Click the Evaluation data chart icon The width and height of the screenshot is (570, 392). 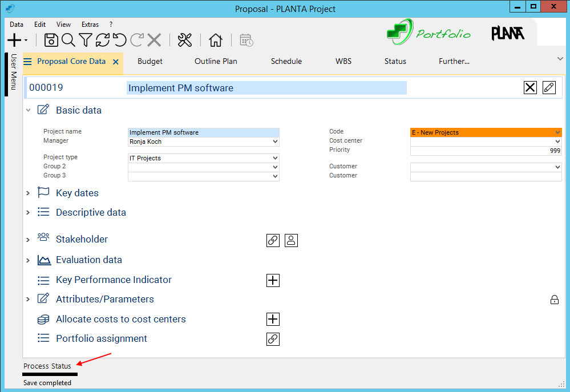pos(44,260)
